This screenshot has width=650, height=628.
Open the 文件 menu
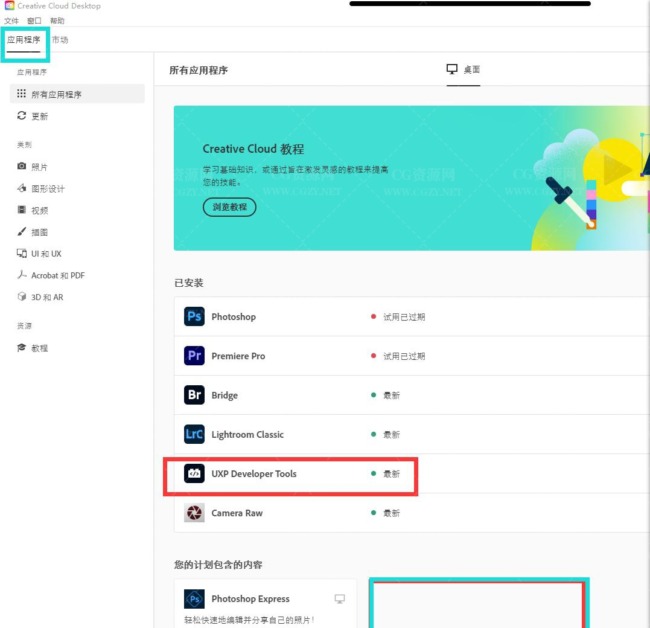click(x=11, y=21)
